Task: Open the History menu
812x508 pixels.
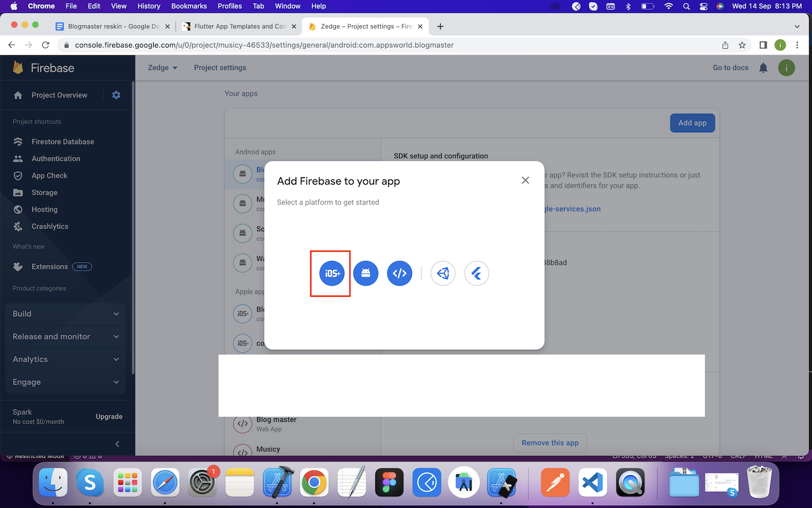Action: point(149,6)
